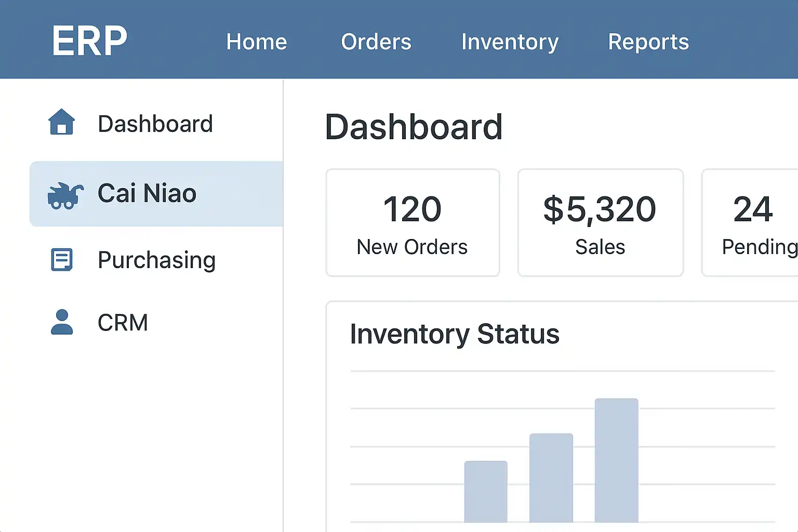Click the Inventory Status panel heading

(x=455, y=334)
